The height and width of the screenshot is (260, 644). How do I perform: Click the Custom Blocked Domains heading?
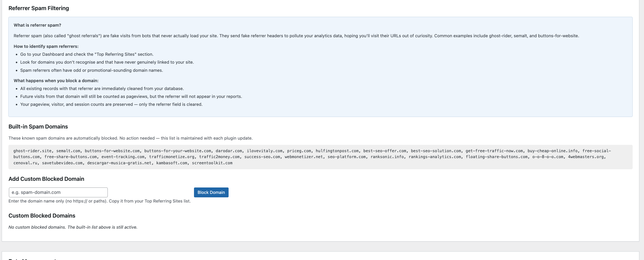pyautogui.click(x=42, y=216)
